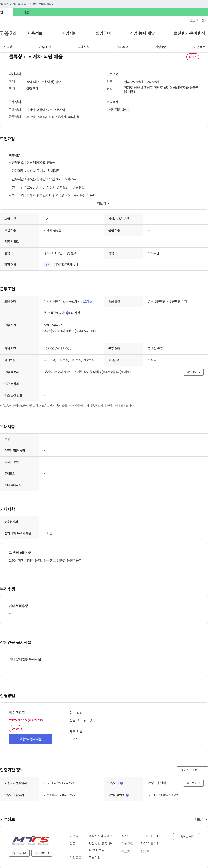208x868 pixels.
Task: Click the 주 소정근로시간 help icon
Action: 67,313
